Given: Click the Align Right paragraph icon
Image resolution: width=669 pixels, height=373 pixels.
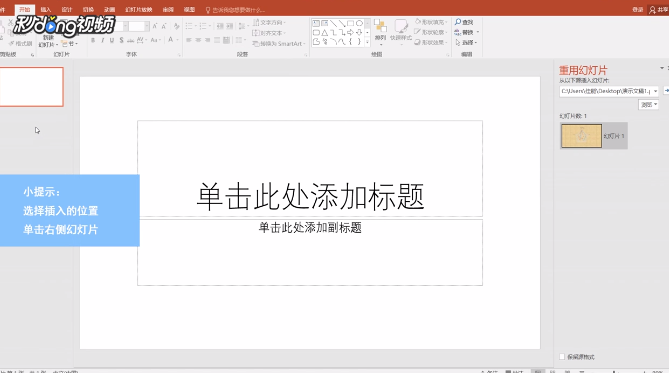Looking at the screenshot, I should [207, 40].
